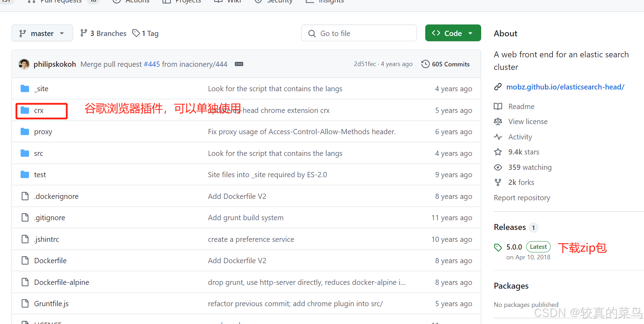Click the test folder icon
Image resolution: width=644 pixels, height=324 pixels.
coord(25,174)
